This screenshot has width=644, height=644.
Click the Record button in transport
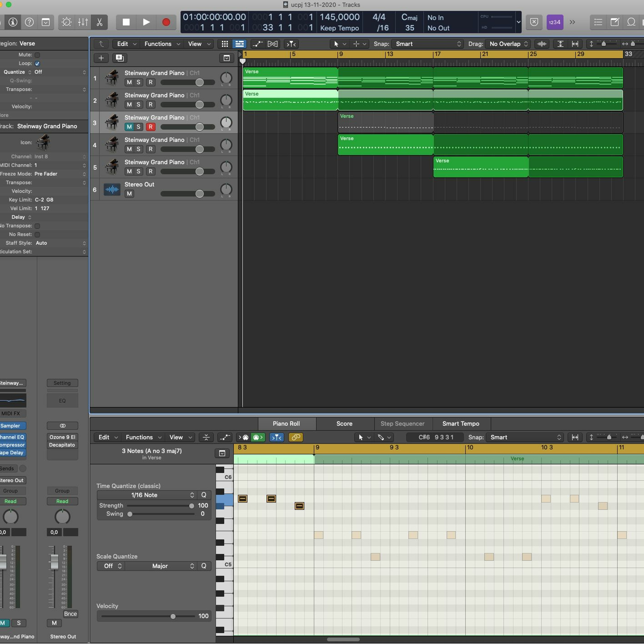point(166,22)
